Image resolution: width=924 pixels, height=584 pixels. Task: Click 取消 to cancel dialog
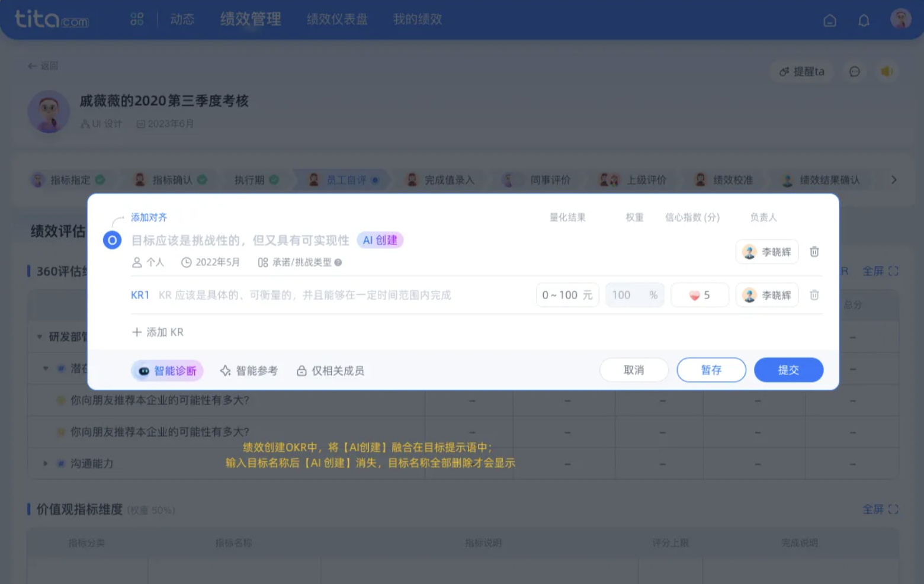pyautogui.click(x=634, y=370)
